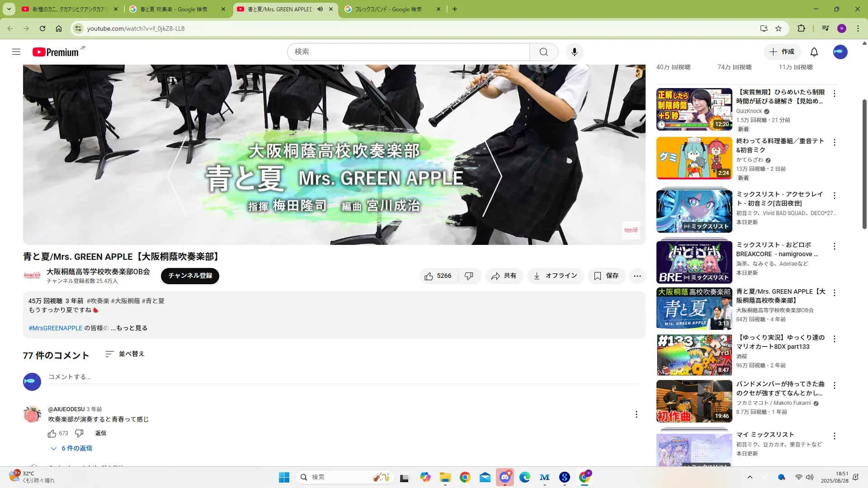868x488 pixels.
Task: Subscribe with the チャンネル登録 button
Action: tap(190, 276)
